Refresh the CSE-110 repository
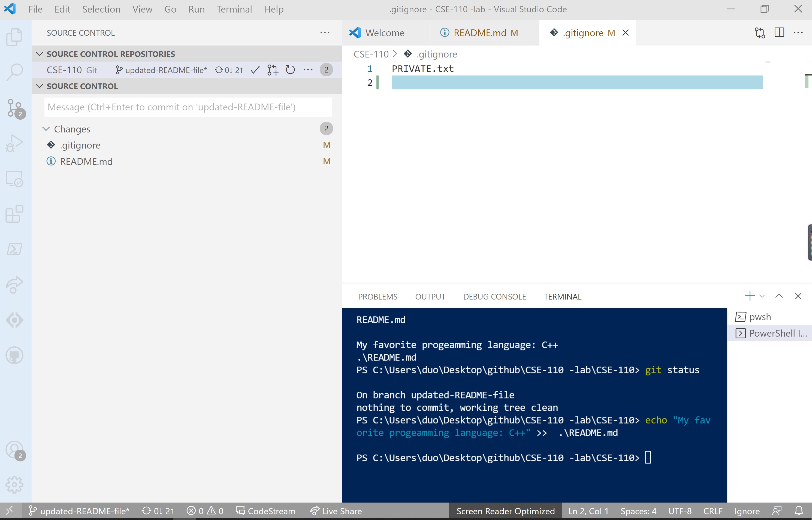This screenshot has width=812, height=520. [x=290, y=70]
